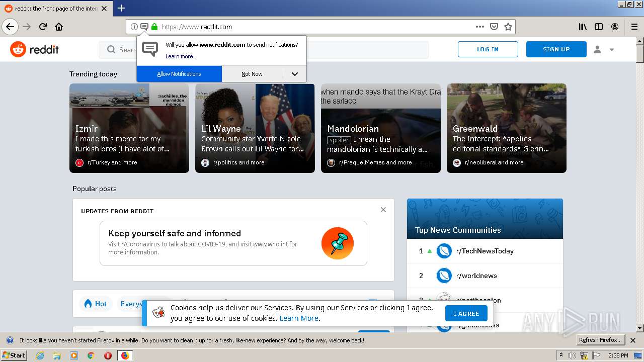Image resolution: width=644 pixels, height=362 pixels.
Task: Bookmark this page with the star
Action: tap(508, 27)
